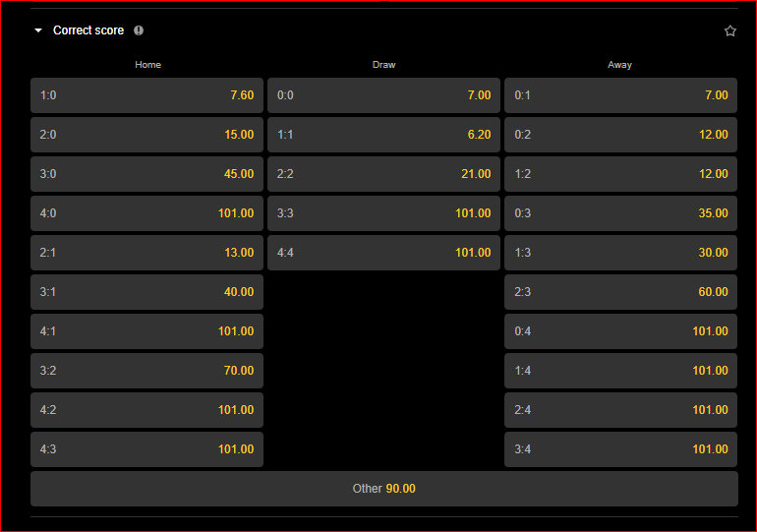Select the 1:3 score at 30.00
Viewport: 757px width, 532px height.
620,253
